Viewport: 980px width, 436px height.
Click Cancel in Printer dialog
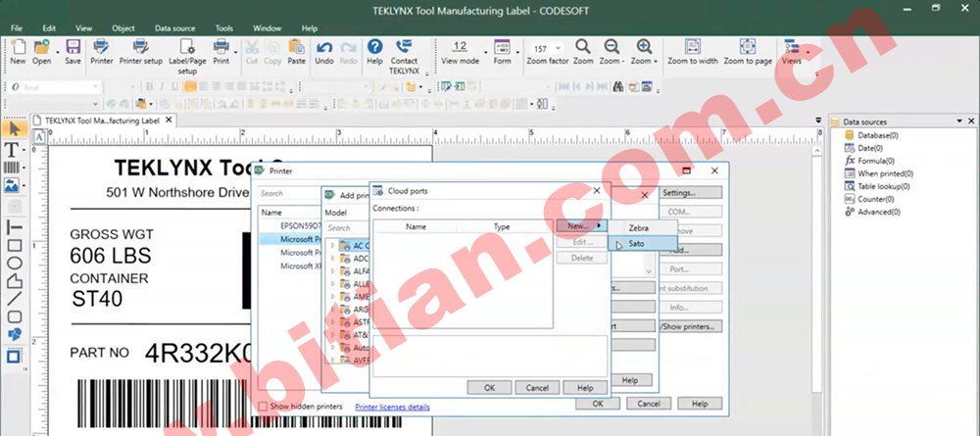coord(648,404)
